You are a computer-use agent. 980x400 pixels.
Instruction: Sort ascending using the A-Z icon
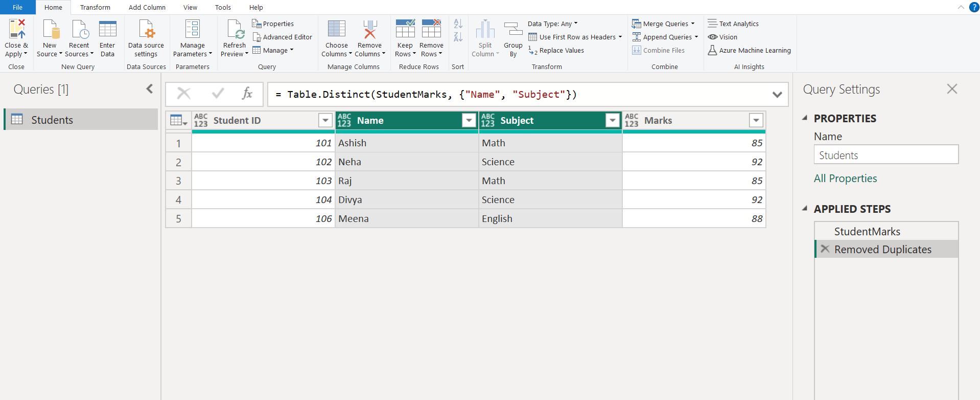coord(458,24)
